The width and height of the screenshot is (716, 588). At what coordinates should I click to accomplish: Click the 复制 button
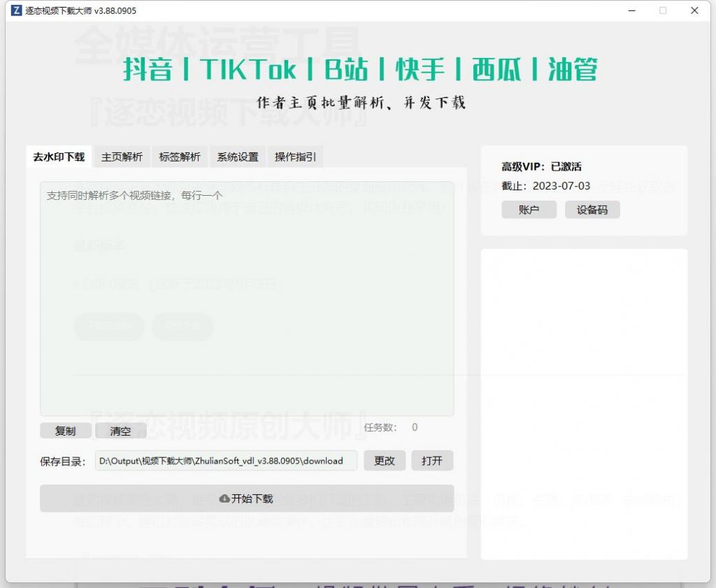[65, 431]
